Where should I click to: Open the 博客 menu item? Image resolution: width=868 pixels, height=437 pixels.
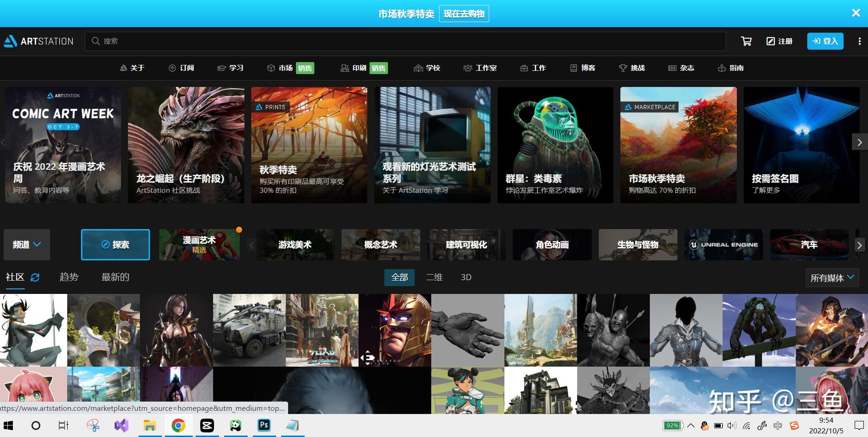click(x=583, y=68)
